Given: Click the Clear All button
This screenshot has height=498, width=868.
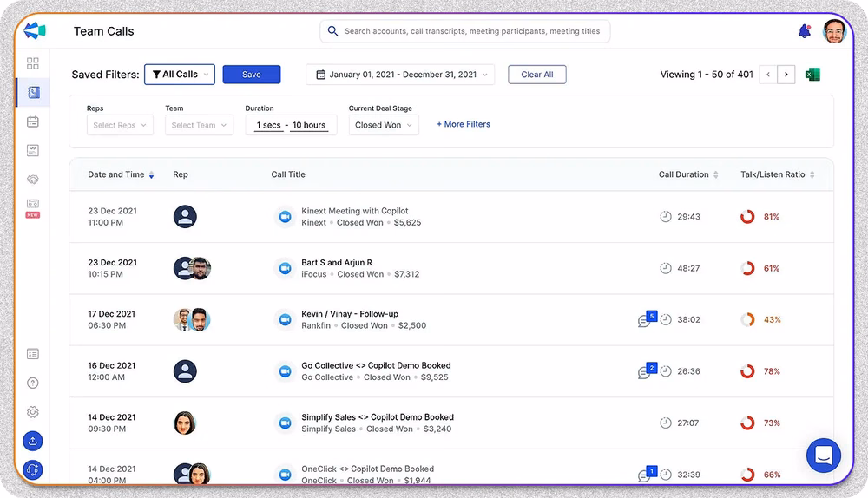Looking at the screenshot, I should (537, 74).
